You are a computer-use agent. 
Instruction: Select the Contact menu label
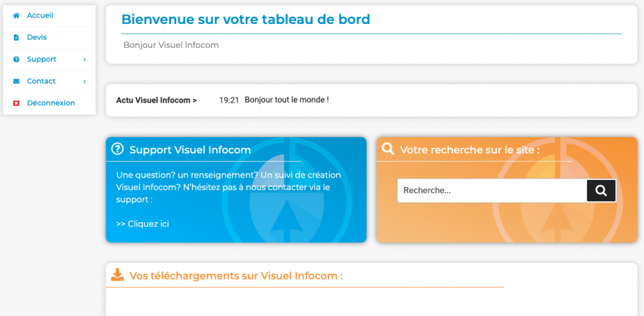coord(42,81)
